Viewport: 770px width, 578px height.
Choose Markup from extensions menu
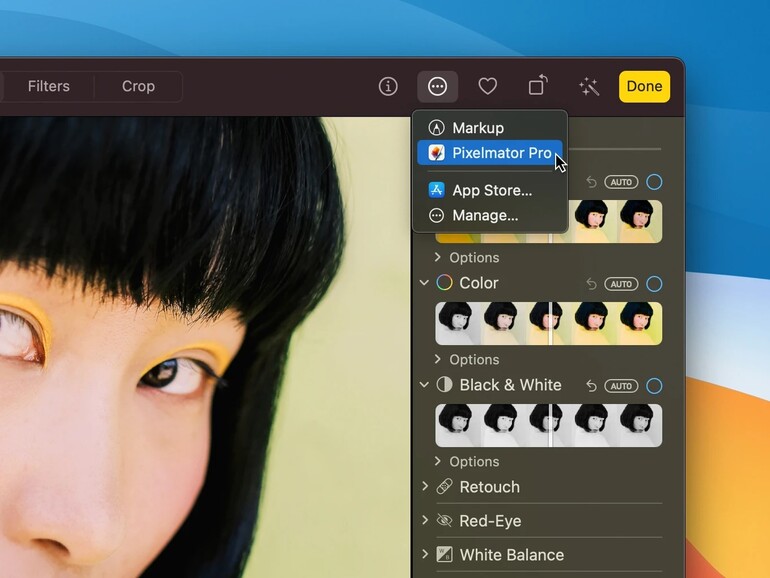point(490,128)
